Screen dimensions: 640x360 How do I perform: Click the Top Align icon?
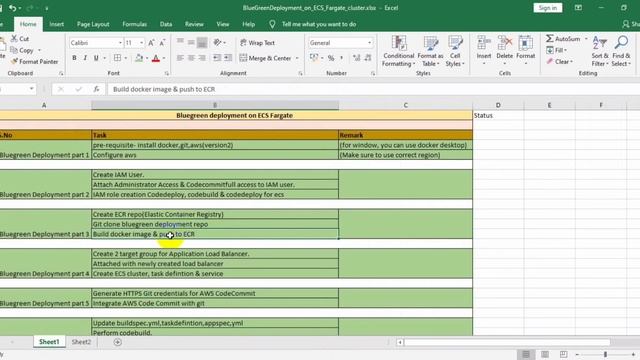pos(180,42)
